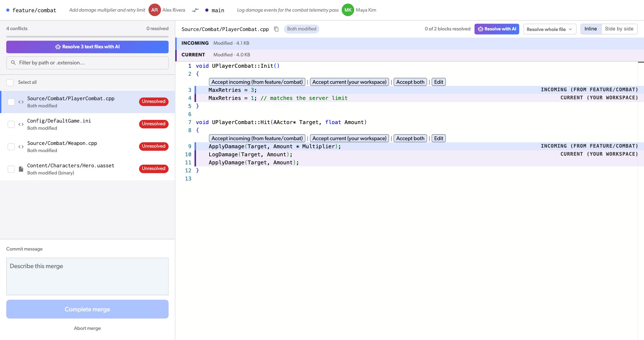
Task: Check the box for Content/Characters/Hero.uasset
Action: [x=11, y=169]
